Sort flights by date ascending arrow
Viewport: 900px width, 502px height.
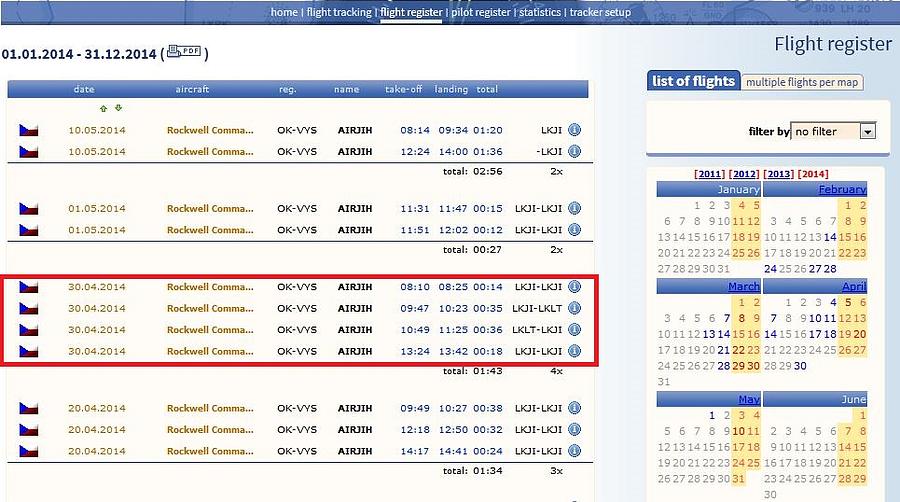coord(102,108)
